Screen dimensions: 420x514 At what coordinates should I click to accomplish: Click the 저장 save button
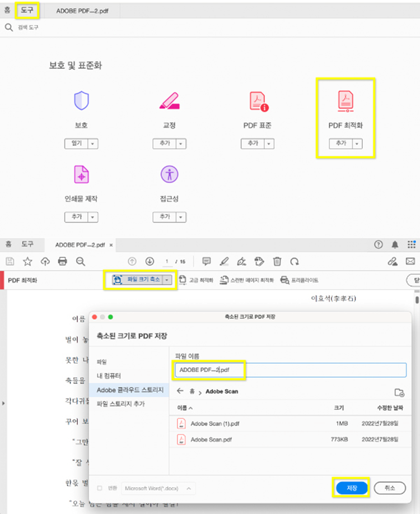[x=352, y=488]
